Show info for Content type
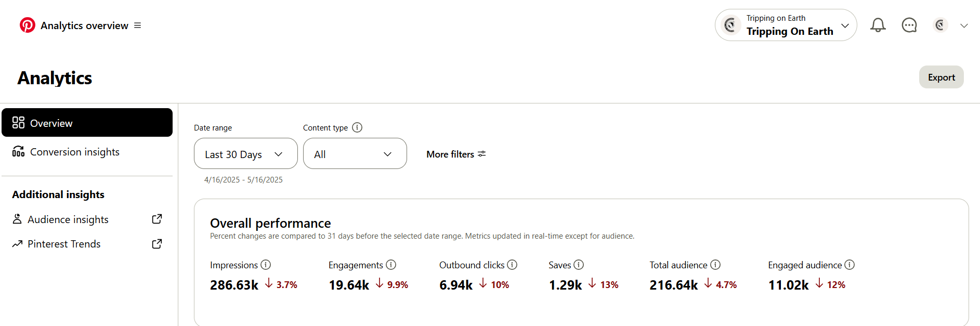Image resolution: width=980 pixels, height=326 pixels. (357, 127)
